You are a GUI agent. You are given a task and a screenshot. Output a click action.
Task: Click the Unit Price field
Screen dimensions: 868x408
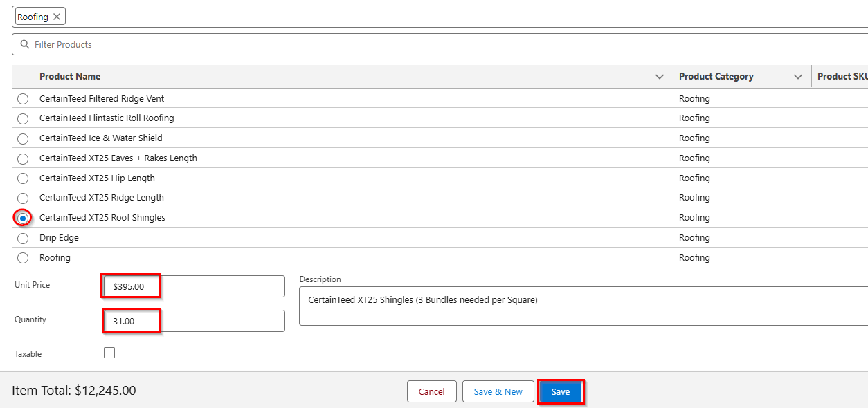[194, 286]
